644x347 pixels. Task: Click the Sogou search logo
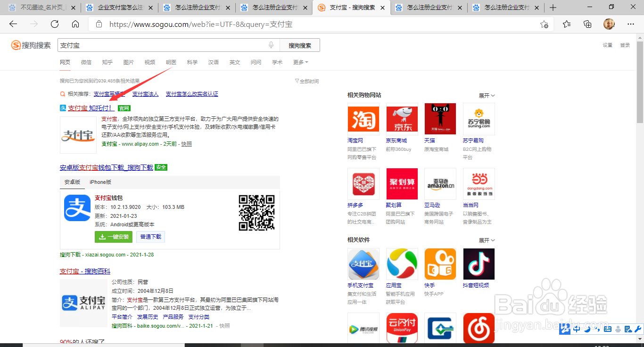(31, 45)
